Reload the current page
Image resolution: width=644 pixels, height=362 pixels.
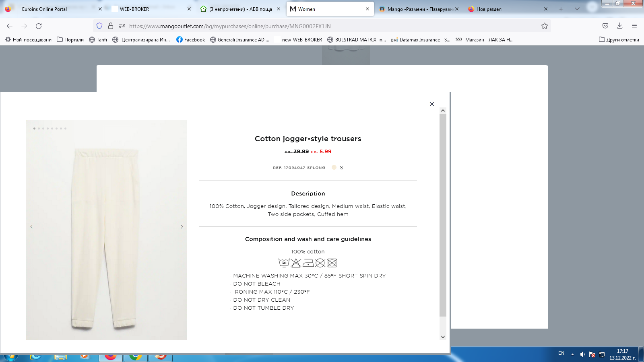coord(39,26)
